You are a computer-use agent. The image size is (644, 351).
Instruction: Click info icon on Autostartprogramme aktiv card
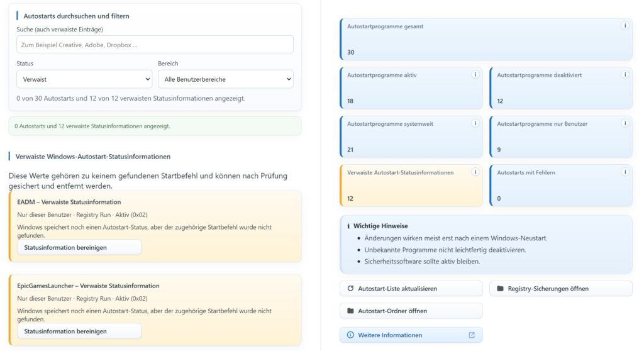(x=475, y=74)
